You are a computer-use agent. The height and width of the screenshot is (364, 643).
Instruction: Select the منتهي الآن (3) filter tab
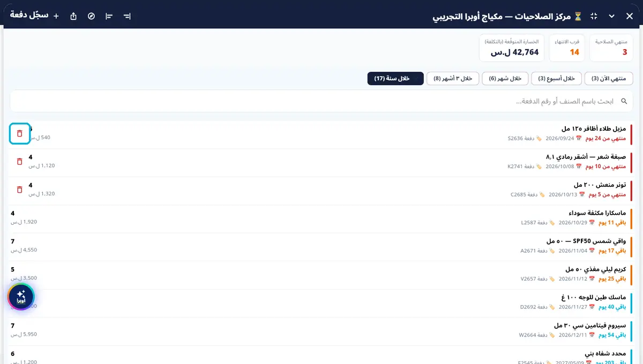[x=609, y=79]
